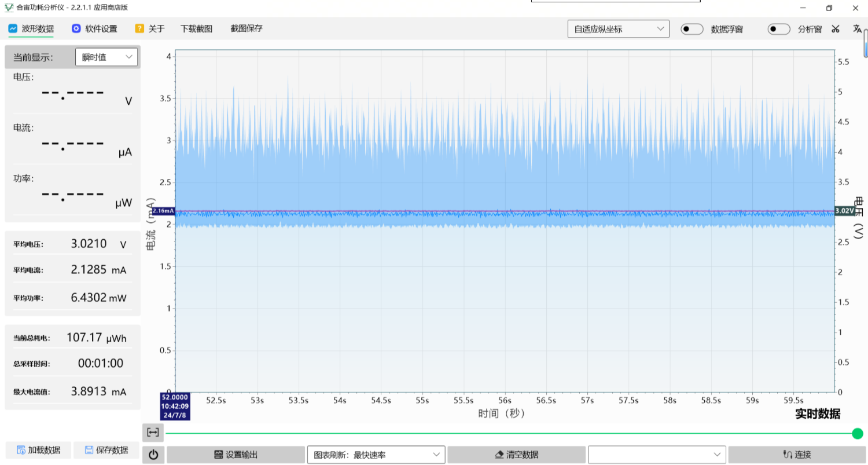Screen dimensions: 868x465
Task: Click the 时间（秒）axis label
Action: 501,413
